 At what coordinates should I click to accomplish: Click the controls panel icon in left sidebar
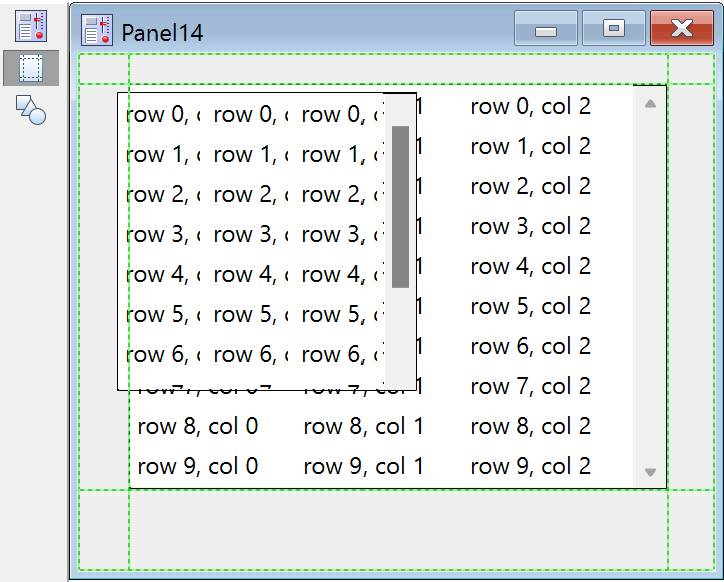(31, 25)
